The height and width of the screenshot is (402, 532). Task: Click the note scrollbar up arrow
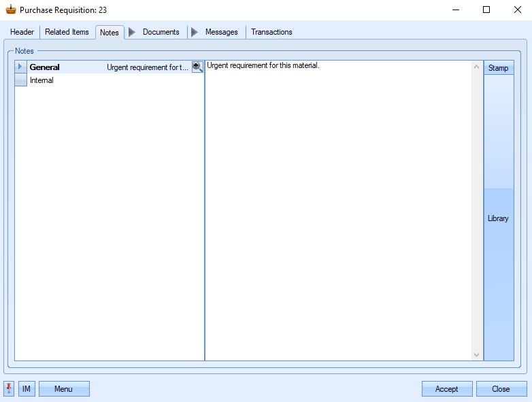477,67
